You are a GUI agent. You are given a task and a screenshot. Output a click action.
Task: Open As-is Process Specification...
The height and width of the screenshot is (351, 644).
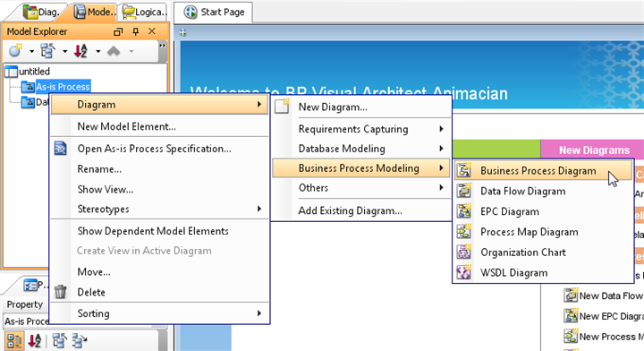pyautogui.click(x=159, y=149)
